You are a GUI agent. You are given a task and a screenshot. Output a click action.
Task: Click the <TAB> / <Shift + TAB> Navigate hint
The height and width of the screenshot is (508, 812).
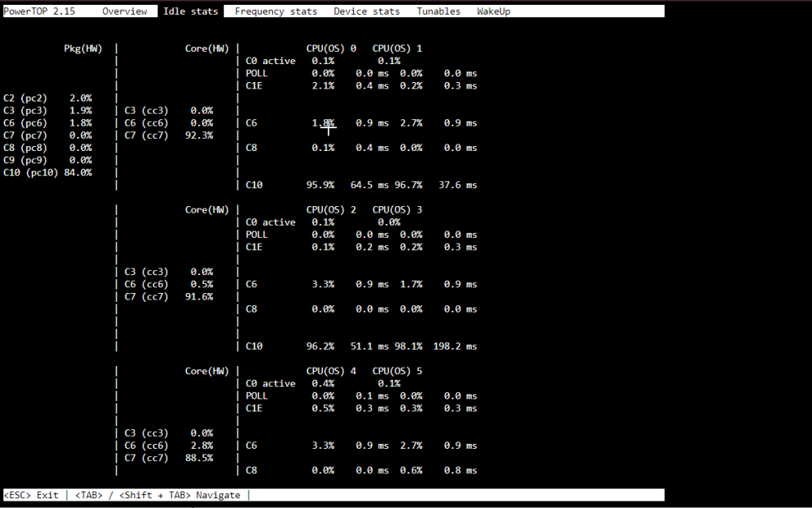pyautogui.click(x=158, y=495)
